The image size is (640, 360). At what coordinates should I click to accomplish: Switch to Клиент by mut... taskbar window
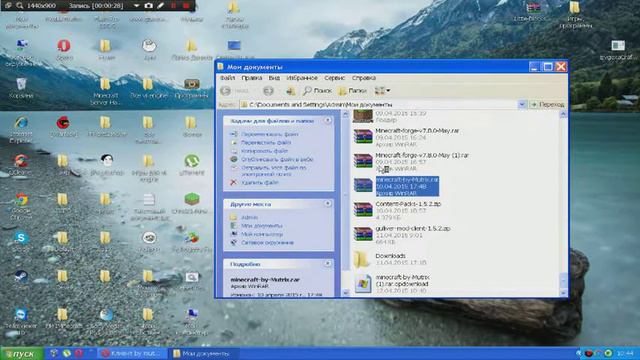click(x=131, y=353)
